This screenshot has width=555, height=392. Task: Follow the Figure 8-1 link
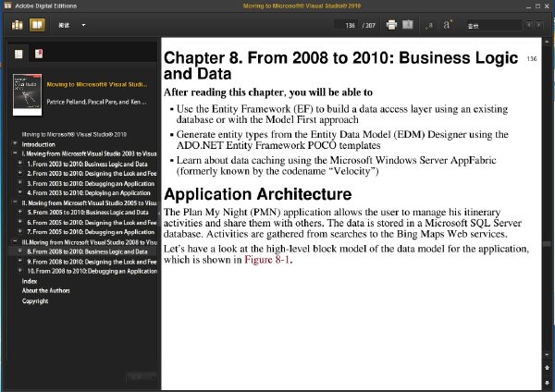(267, 259)
